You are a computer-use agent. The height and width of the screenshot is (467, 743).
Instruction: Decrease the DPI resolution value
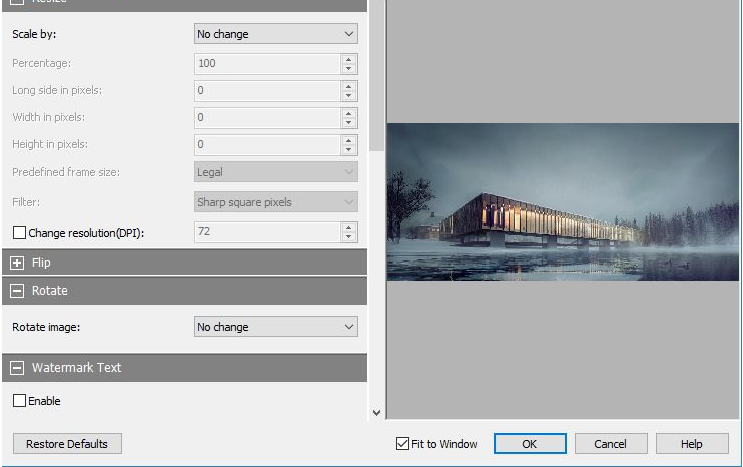(349, 237)
